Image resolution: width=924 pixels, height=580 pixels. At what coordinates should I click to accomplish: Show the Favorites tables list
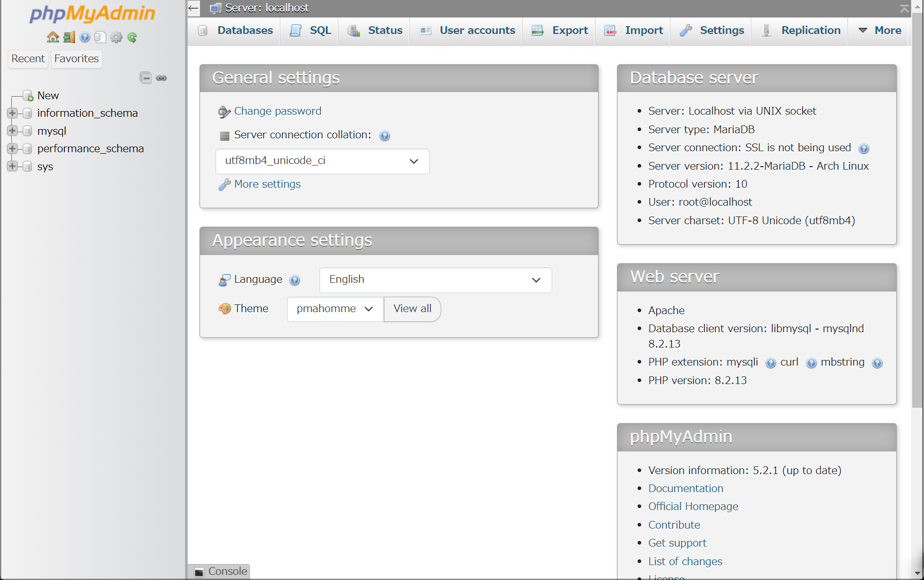pyautogui.click(x=77, y=59)
